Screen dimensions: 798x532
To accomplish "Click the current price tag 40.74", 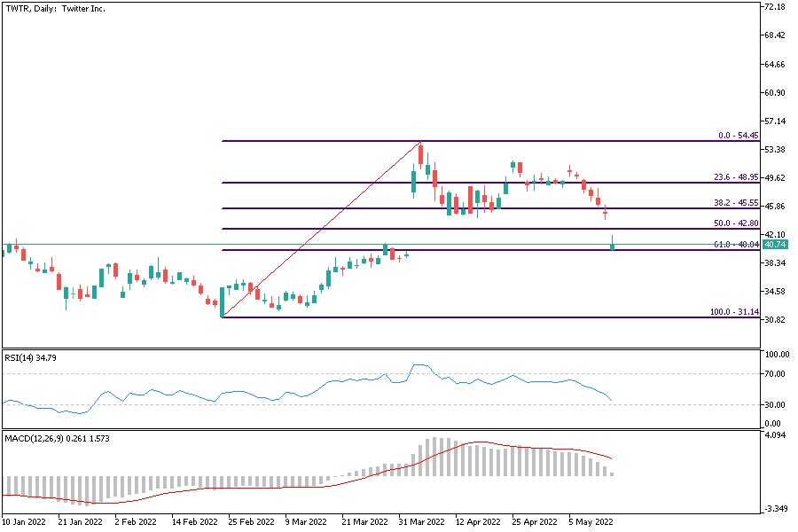I will pyautogui.click(x=775, y=244).
